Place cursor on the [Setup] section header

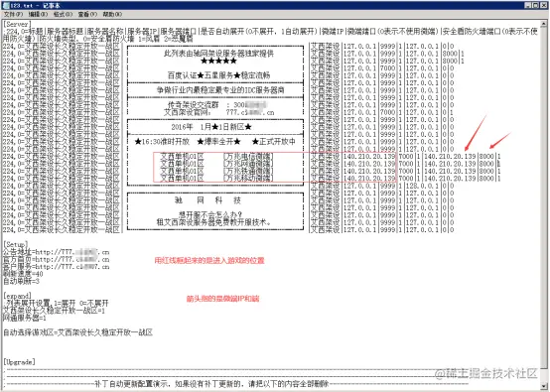click(x=15, y=244)
